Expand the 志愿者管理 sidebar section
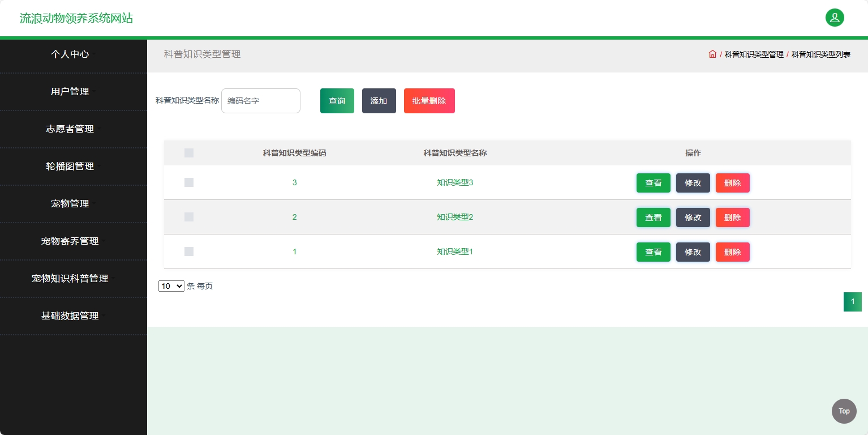This screenshot has width=868, height=435. [70, 129]
